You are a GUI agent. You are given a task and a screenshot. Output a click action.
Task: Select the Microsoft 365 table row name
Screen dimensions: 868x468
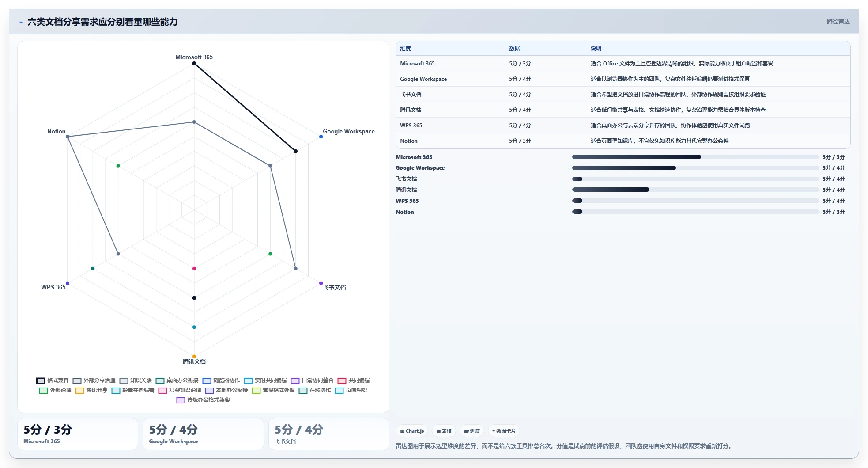pos(417,64)
